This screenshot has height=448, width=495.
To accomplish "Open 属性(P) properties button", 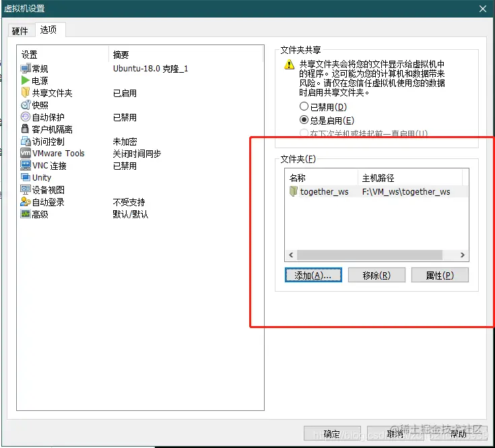I will coord(440,275).
